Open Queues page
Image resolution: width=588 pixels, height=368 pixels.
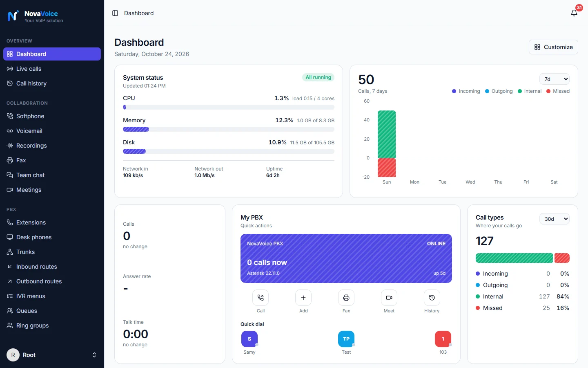52,311
